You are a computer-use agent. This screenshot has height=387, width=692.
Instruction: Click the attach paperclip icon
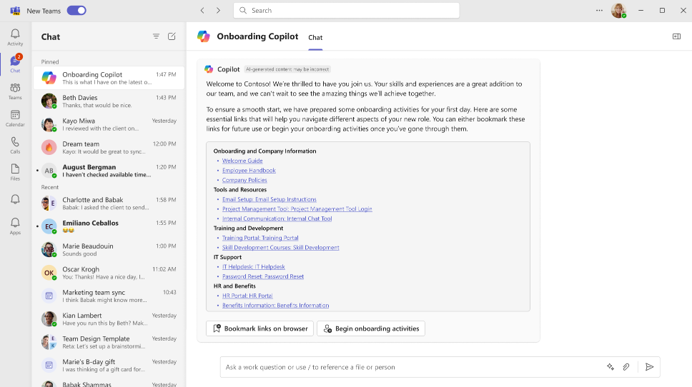pos(626,367)
